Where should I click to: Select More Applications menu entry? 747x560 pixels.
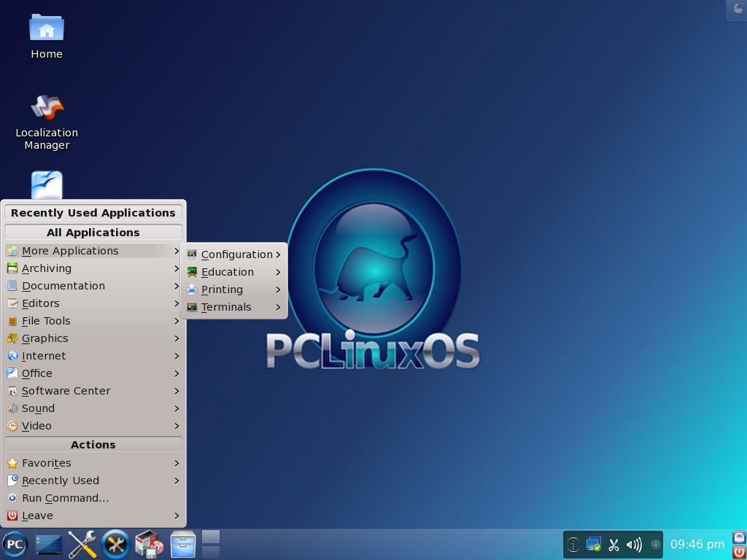[x=93, y=251]
